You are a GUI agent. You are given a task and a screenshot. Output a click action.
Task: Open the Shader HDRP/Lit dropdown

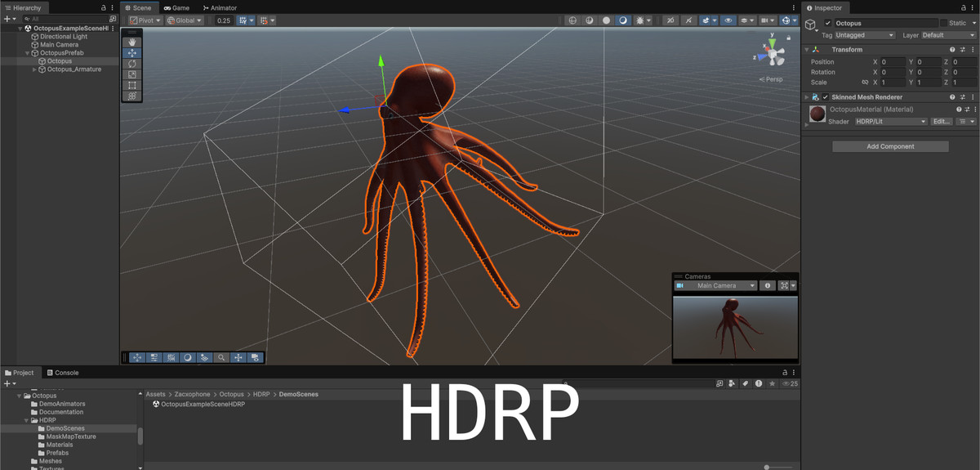(890, 121)
